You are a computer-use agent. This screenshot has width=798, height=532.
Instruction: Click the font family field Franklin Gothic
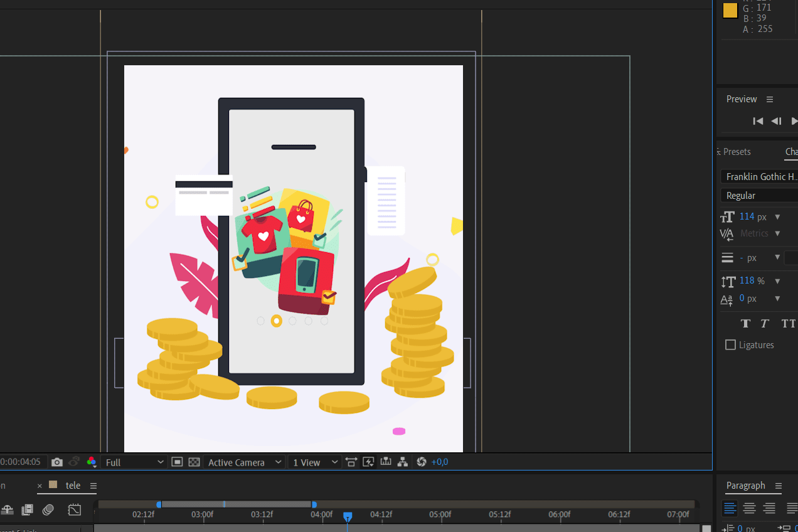[759, 177]
